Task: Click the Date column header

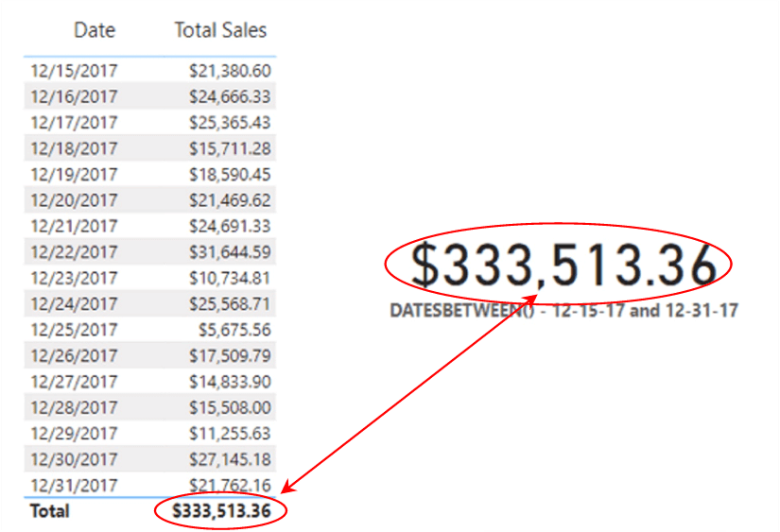Action: click(95, 30)
